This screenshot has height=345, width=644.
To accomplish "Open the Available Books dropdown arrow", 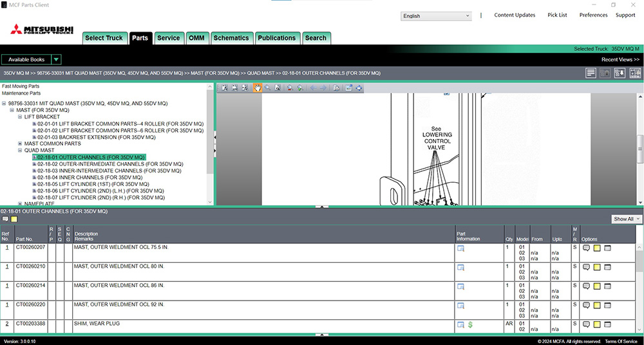I will pos(56,60).
